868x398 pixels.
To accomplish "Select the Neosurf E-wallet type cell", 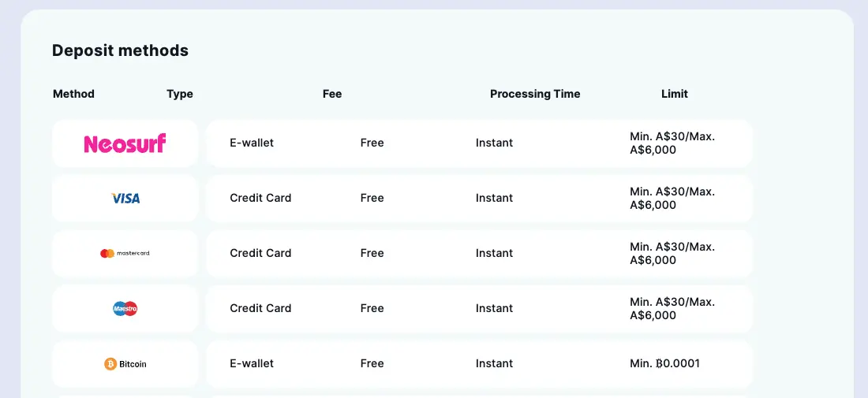I will [x=252, y=143].
